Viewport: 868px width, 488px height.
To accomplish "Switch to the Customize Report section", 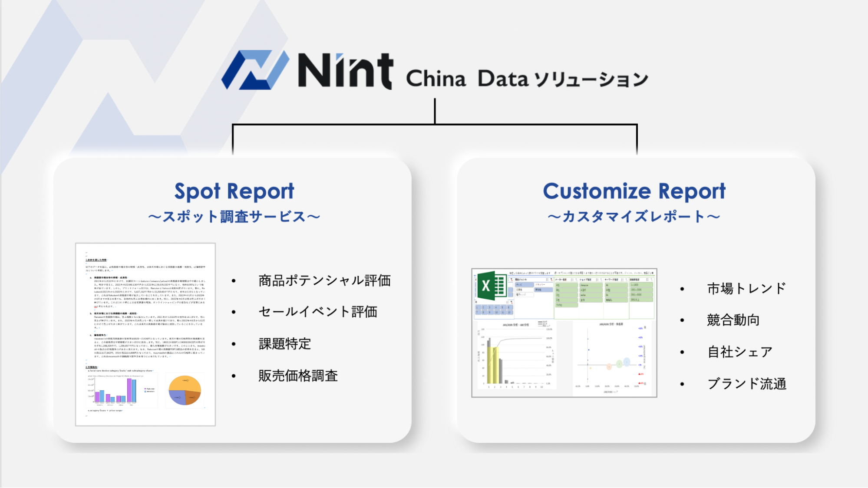I will (x=635, y=190).
